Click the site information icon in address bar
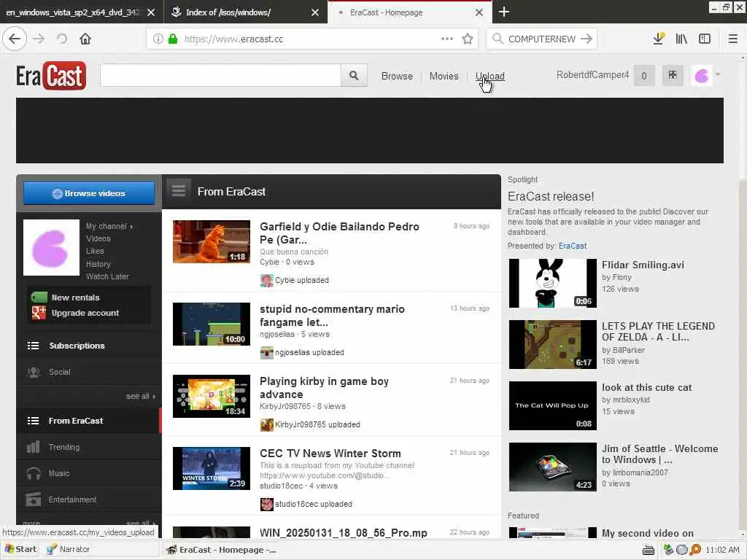747x560 pixels. [x=158, y=39]
